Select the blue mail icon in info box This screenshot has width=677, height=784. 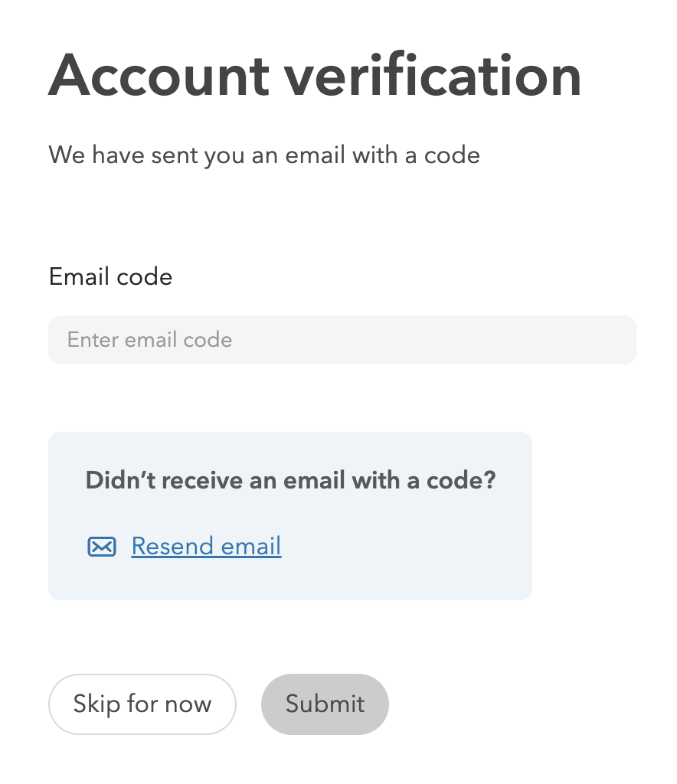[102, 547]
